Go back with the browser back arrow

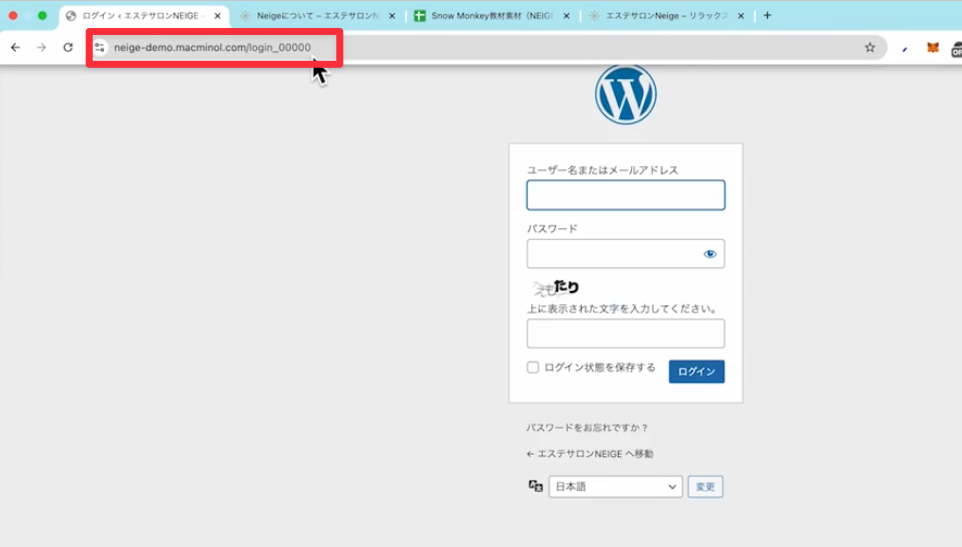[x=15, y=47]
